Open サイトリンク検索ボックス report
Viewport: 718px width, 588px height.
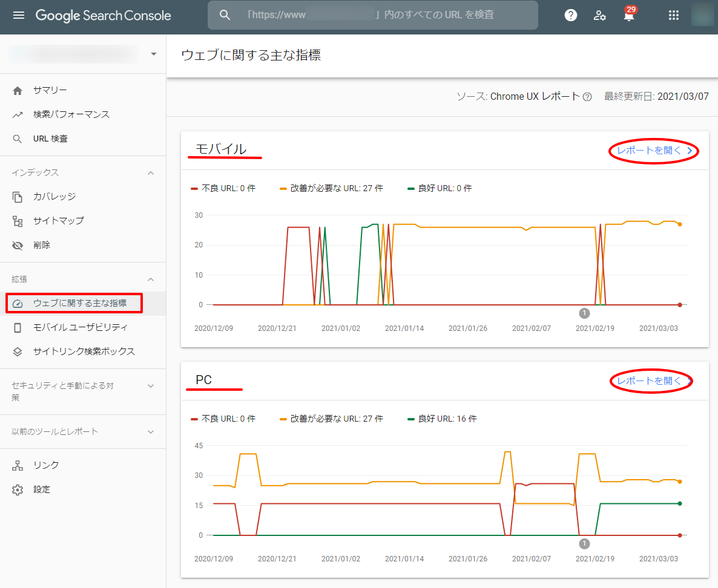[83, 352]
